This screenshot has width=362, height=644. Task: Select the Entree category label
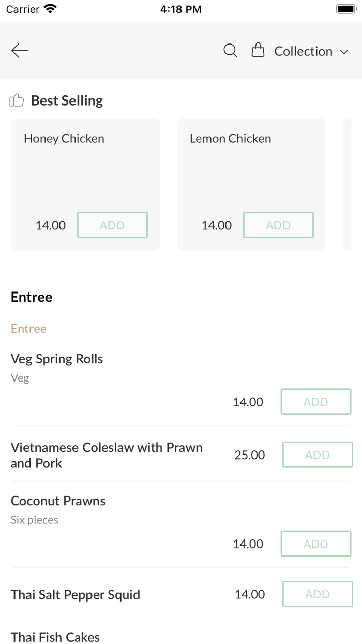pyautogui.click(x=28, y=329)
